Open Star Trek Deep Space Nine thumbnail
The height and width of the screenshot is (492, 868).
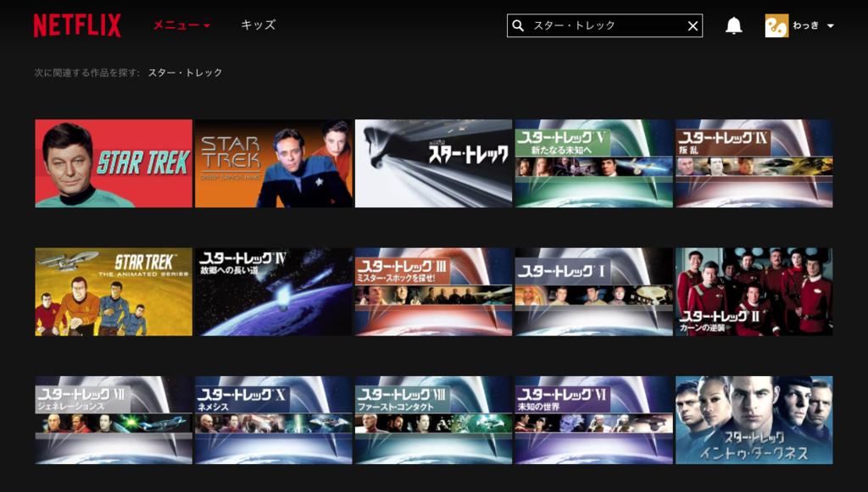click(x=274, y=163)
